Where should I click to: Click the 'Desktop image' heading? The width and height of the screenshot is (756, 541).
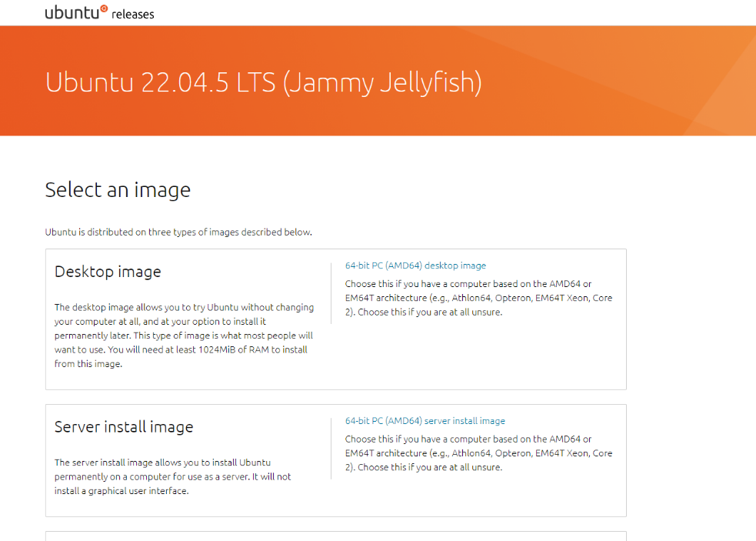point(108,272)
